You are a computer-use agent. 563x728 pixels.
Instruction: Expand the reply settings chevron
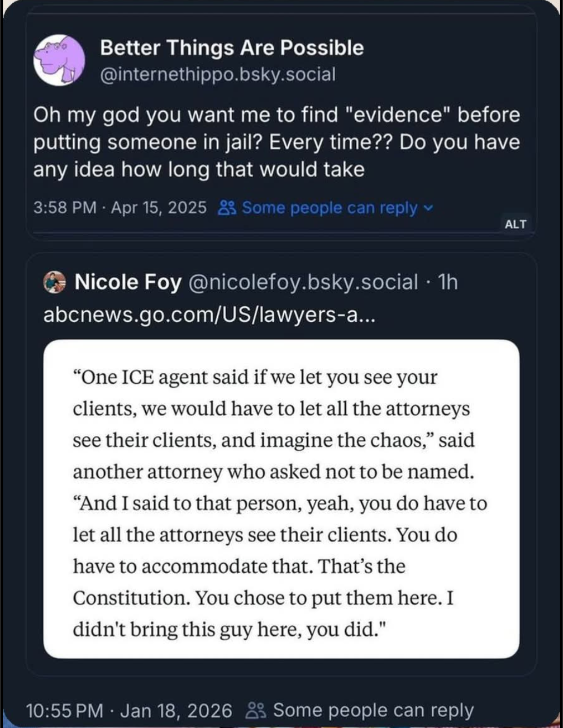click(428, 208)
